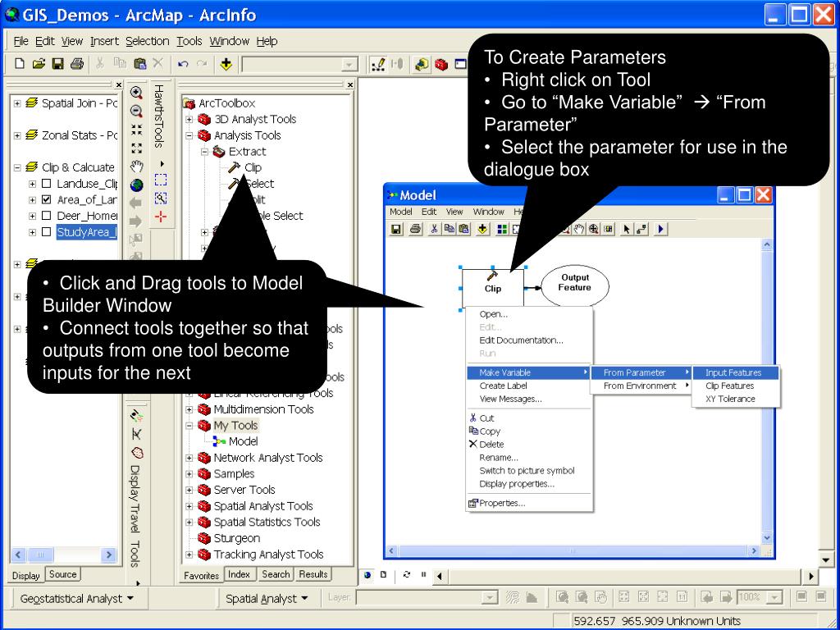This screenshot has width=840, height=630.
Task: Open the Geostatistical Analyst dropdown menu
Action: click(76, 599)
